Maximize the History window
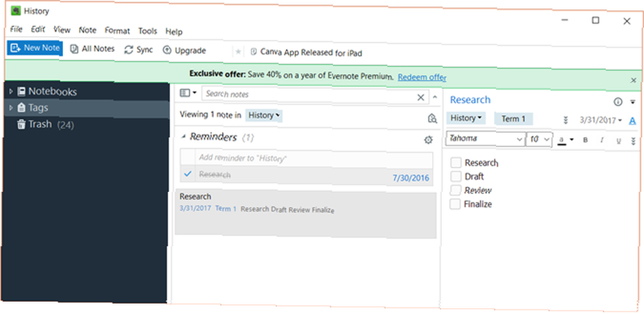This screenshot has width=644, height=314. tap(596, 20)
